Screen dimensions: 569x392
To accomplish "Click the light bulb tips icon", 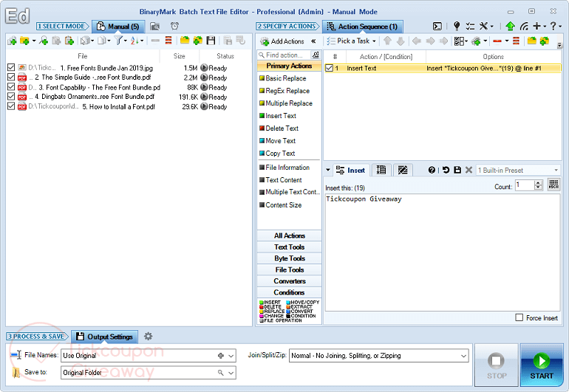I will [x=457, y=26].
